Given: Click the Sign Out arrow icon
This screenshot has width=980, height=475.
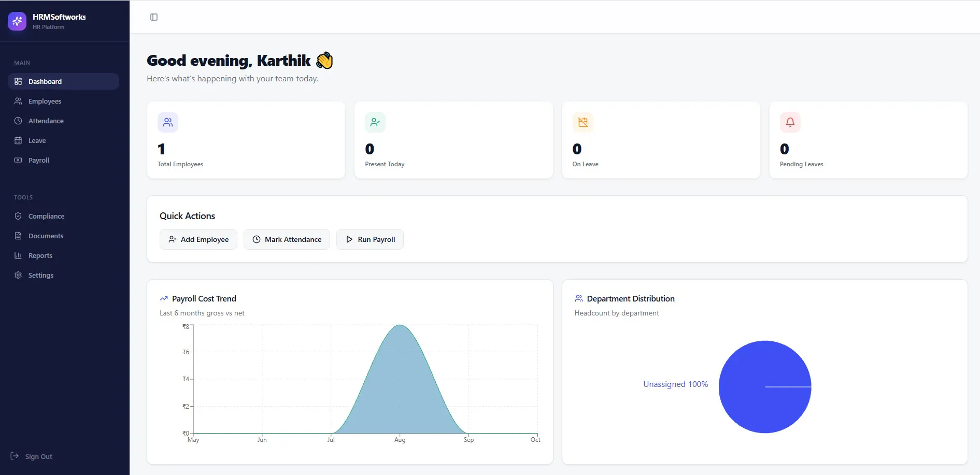Looking at the screenshot, I should (15, 456).
